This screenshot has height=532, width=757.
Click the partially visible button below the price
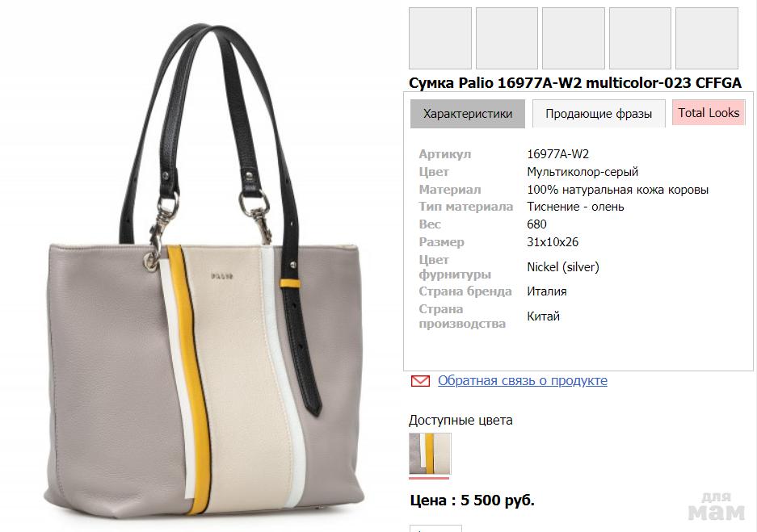click(435, 529)
